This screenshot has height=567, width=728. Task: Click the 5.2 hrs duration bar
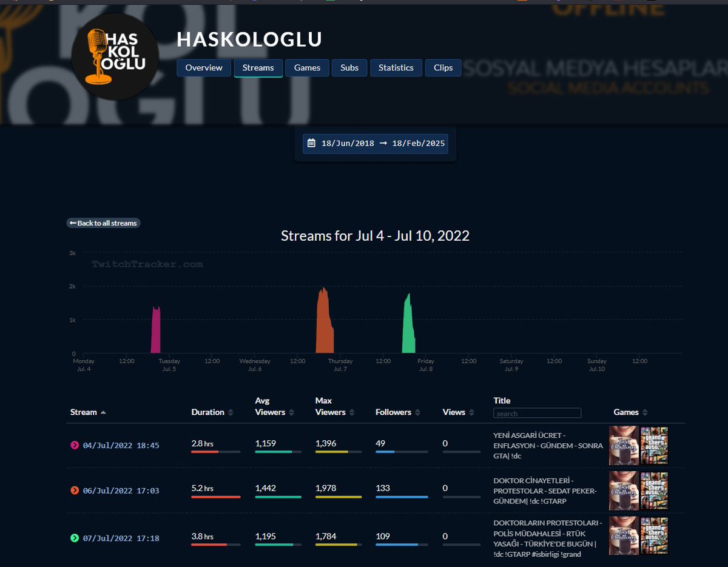(x=215, y=497)
